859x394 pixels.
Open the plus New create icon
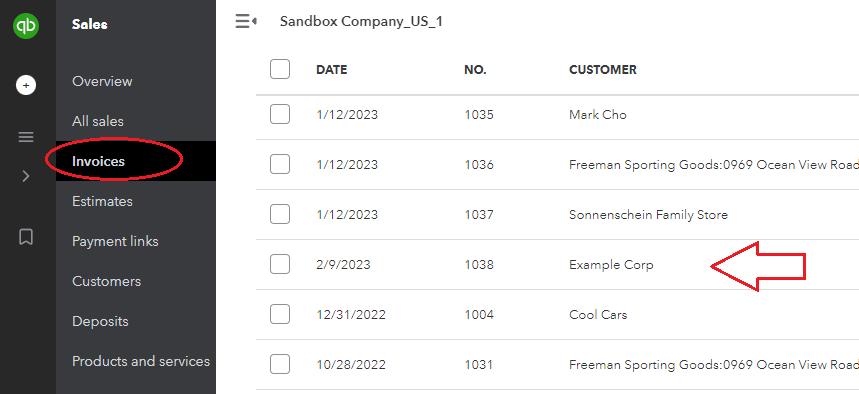(26, 85)
